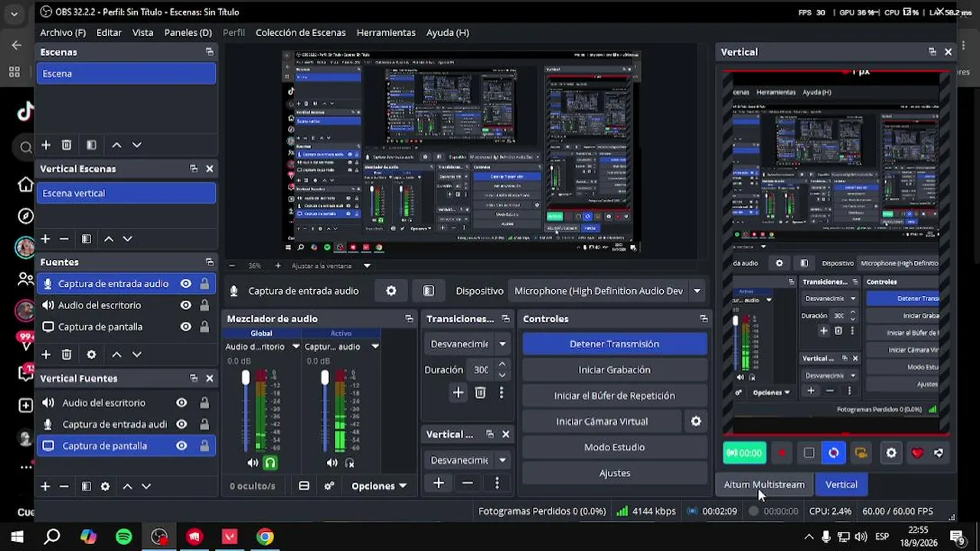980x551 pixels.
Task: Open Vertical dock settings gear
Action: click(891, 453)
